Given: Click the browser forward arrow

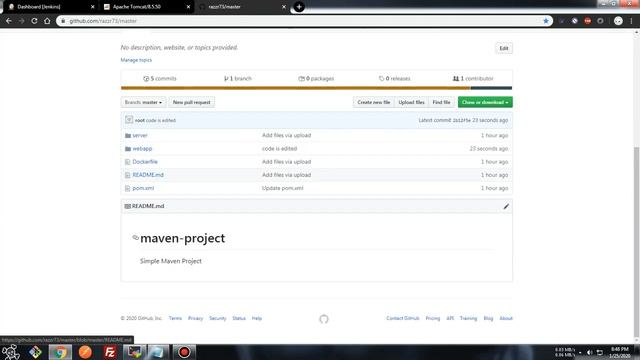Looking at the screenshot, I should pos(22,21).
